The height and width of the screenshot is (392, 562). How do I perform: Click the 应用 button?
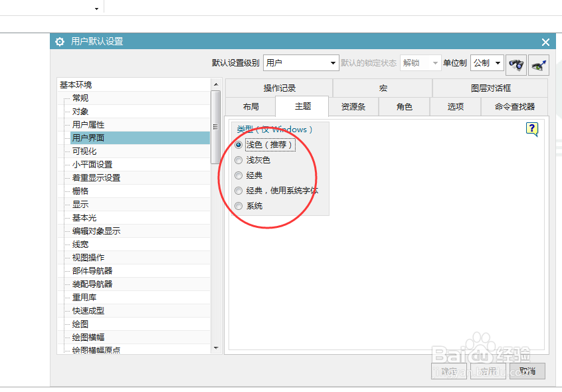tap(488, 371)
